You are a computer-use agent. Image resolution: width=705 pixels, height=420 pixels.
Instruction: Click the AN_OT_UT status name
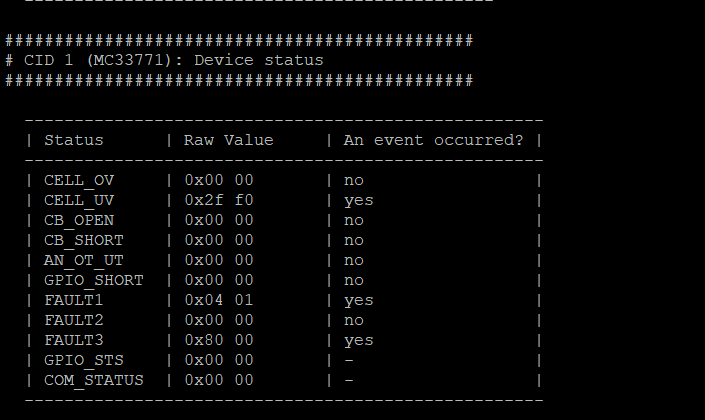84,261
